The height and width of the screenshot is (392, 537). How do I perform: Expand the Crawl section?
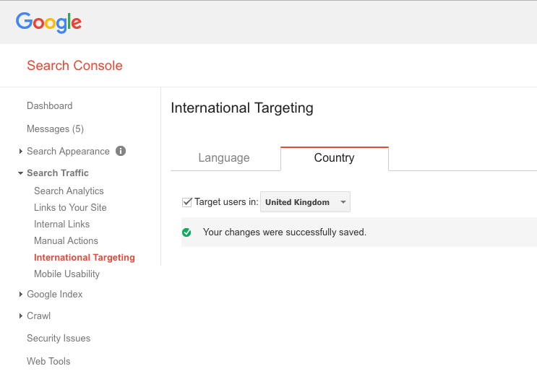point(38,316)
